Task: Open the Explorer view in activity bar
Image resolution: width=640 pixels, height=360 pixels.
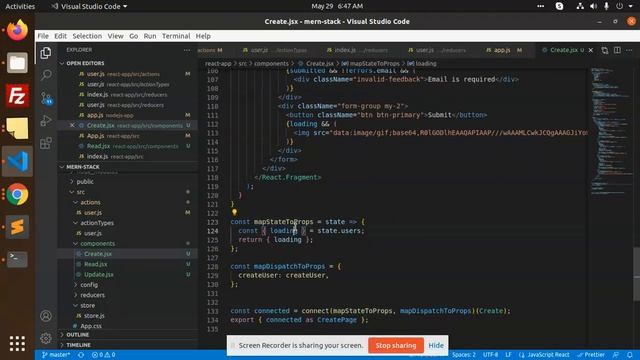Action: 46,53
